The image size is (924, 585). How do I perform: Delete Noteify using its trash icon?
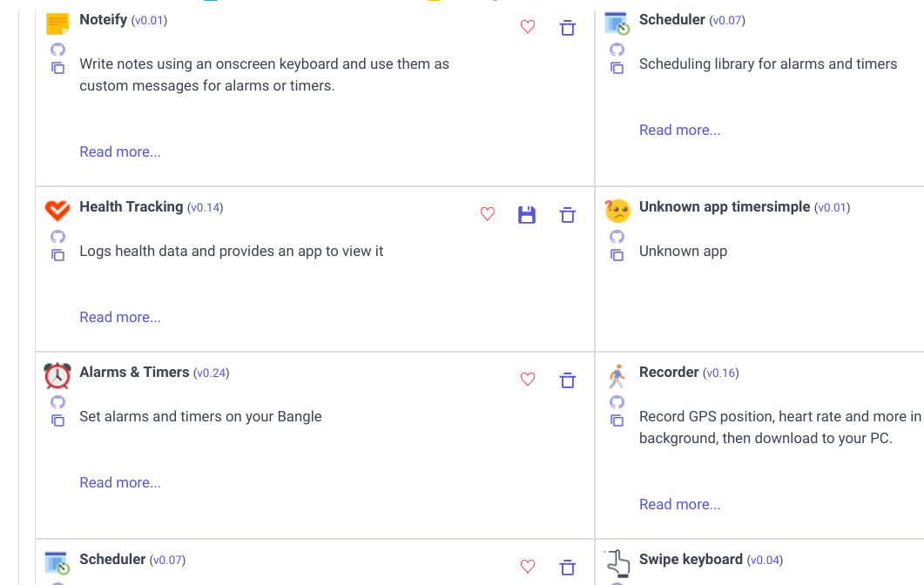[x=568, y=27]
